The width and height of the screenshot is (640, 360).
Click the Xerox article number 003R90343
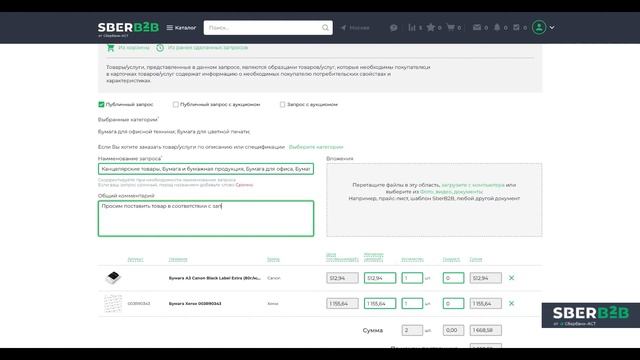tap(139, 304)
